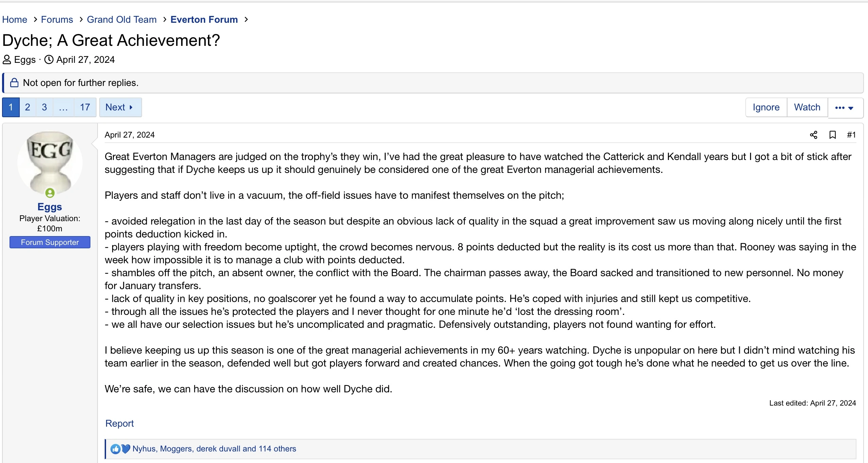Click the clock icon beside thread date

(x=49, y=60)
